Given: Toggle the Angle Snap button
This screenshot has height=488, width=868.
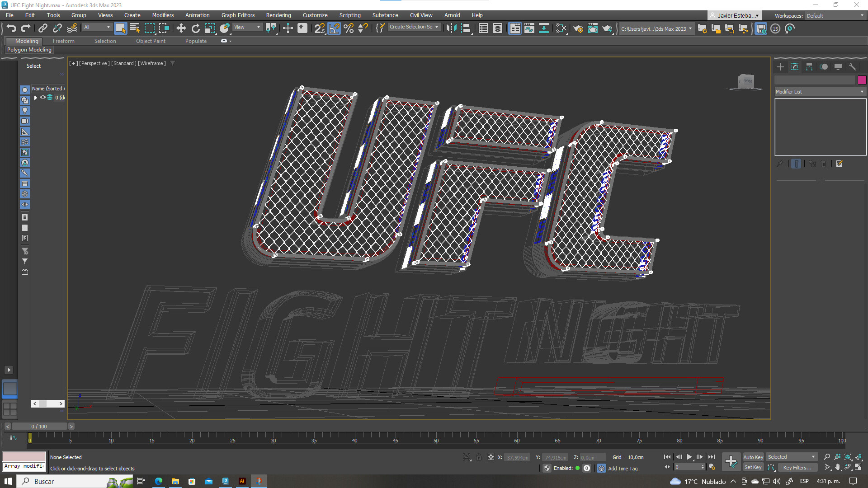Looking at the screenshot, I should (334, 28).
